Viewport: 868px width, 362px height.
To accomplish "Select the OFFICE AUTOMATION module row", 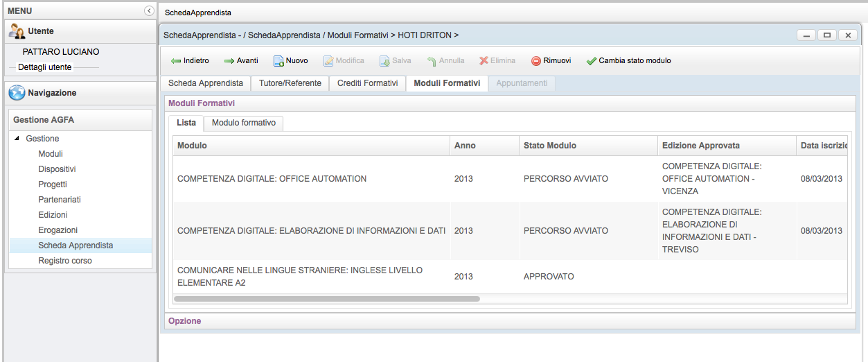I will coord(272,179).
